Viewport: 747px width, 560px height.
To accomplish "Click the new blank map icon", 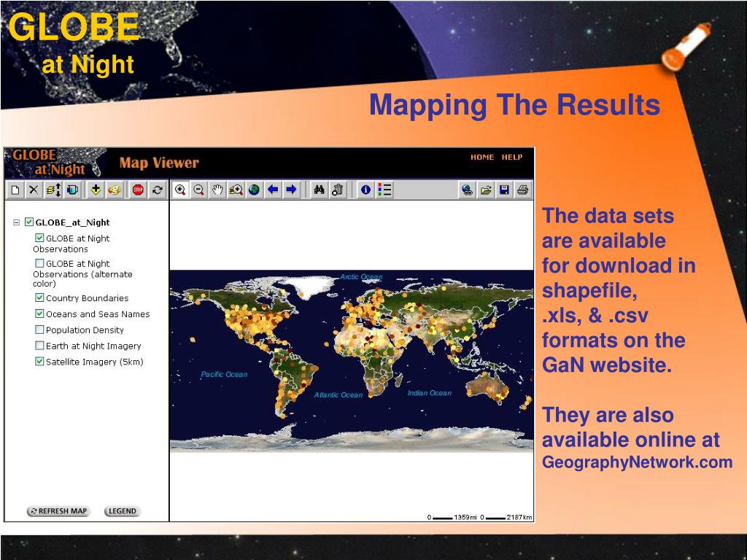I will tap(15, 190).
